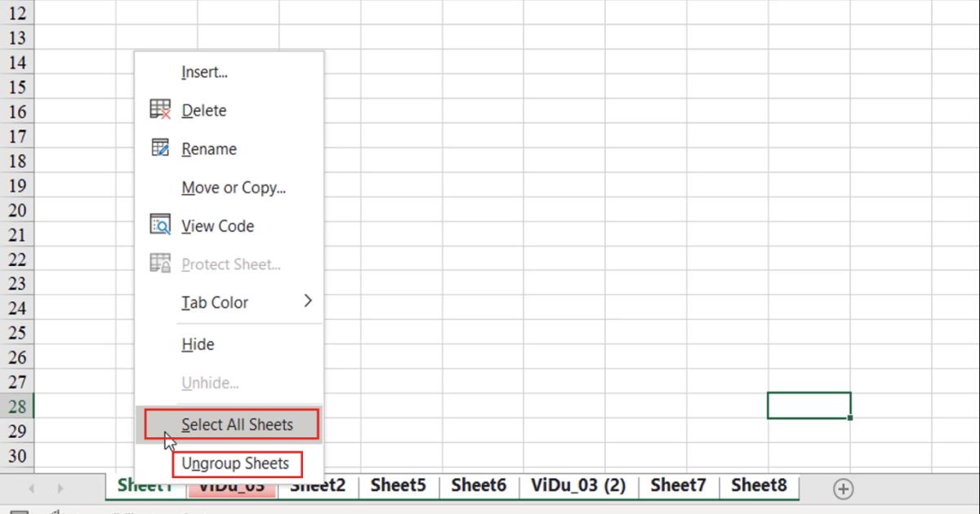980x514 pixels.
Task: Click the Rename sheet icon
Action: point(161,148)
